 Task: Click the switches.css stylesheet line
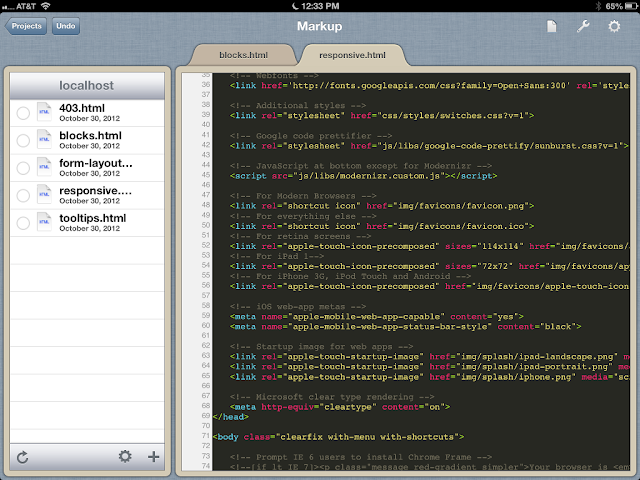pos(382,116)
